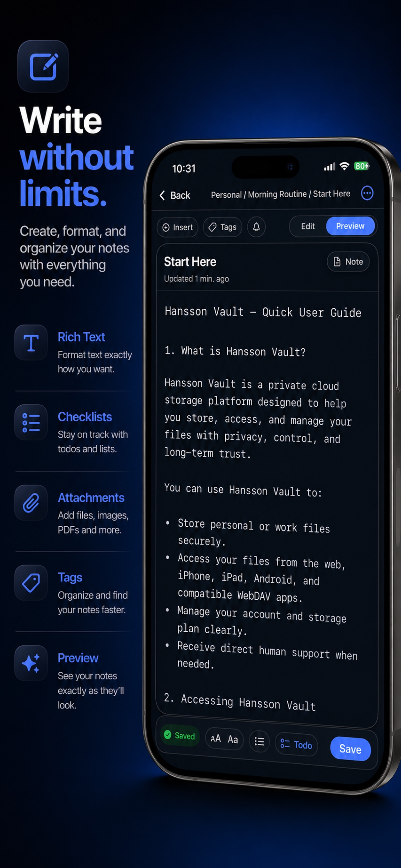Tap the Updated 1 min. ago text
This screenshot has height=868, width=401.
(196, 279)
